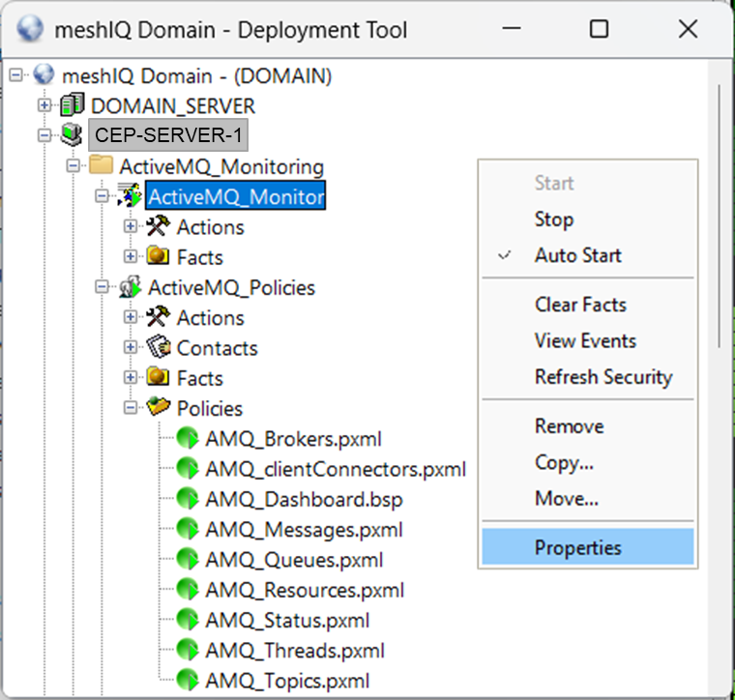Click the green icon beside AMQ_Dashboard.bsp
The width and height of the screenshot is (735, 700).
coord(188,499)
